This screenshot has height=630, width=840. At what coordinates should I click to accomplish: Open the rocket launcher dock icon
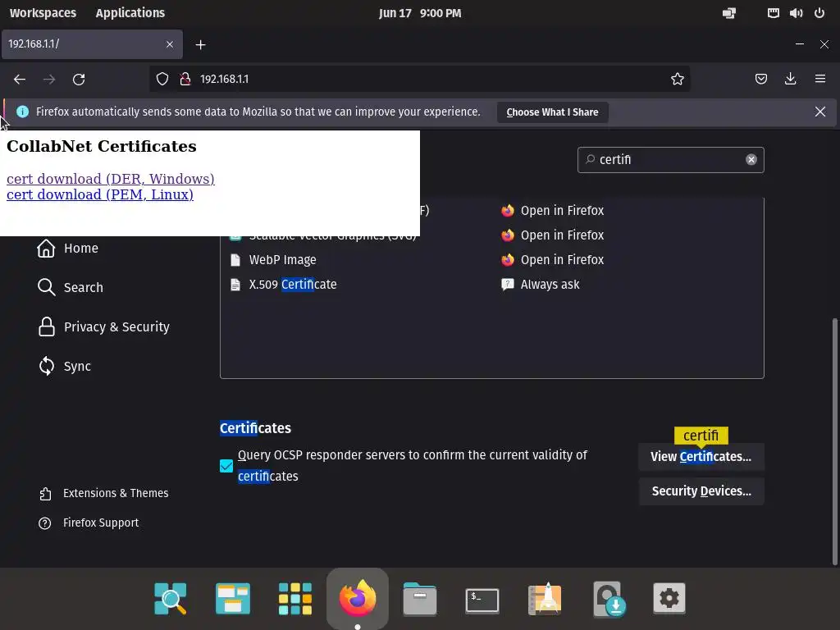click(545, 598)
